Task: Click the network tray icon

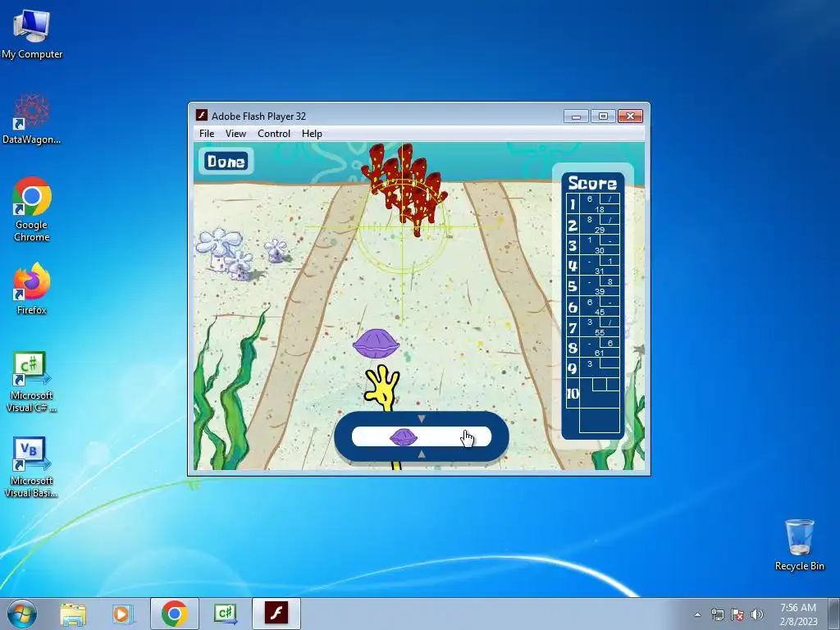Action: (x=717, y=614)
